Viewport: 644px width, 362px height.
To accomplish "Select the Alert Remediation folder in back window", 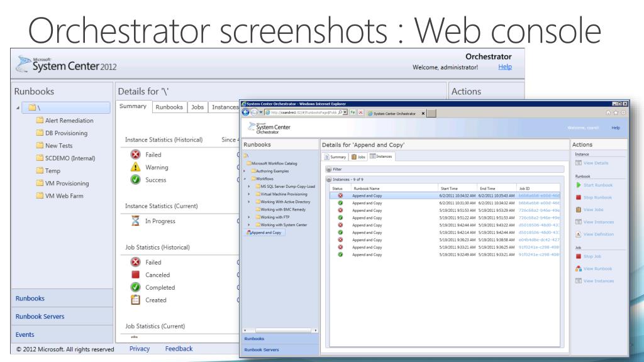I will 65,120.
